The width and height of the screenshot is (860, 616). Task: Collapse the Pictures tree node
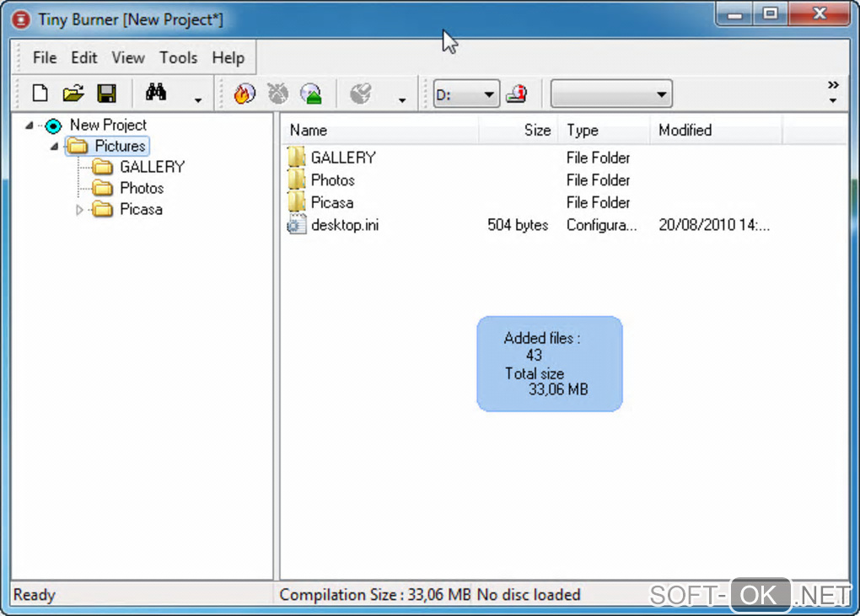point(54,147)
